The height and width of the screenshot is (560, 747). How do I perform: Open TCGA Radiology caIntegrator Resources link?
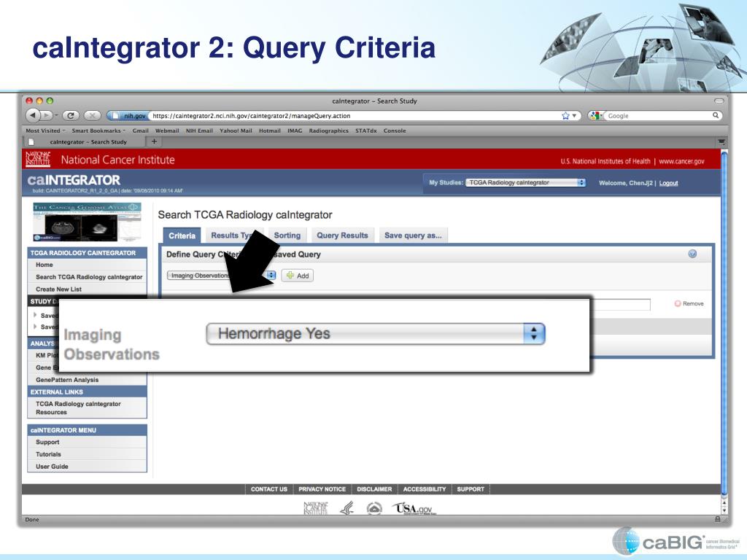[x=78, y=408]
